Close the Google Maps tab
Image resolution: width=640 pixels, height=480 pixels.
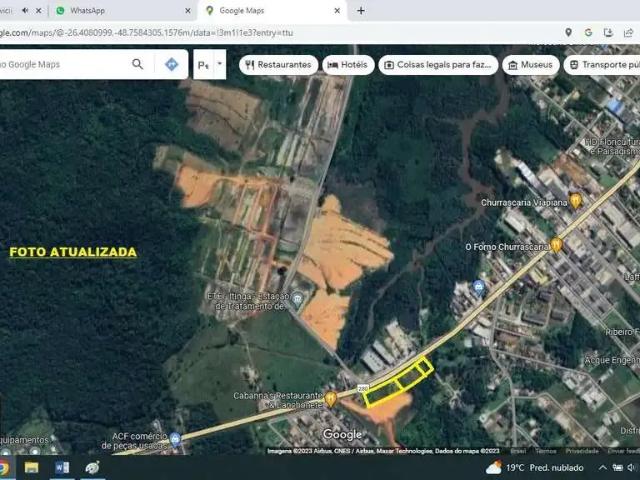(337, 11)
